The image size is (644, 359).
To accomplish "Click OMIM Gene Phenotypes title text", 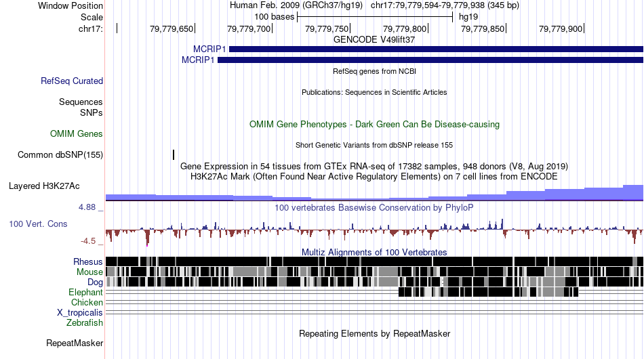I will coord(374,125).
